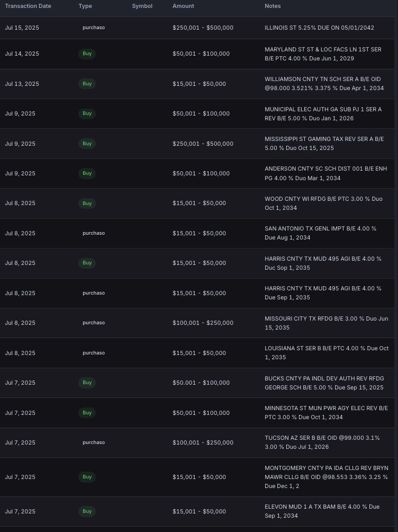The width and height of the screenshot is (398, 532).
Task: Sort by the Amount column header
Action: pos(183,6)
